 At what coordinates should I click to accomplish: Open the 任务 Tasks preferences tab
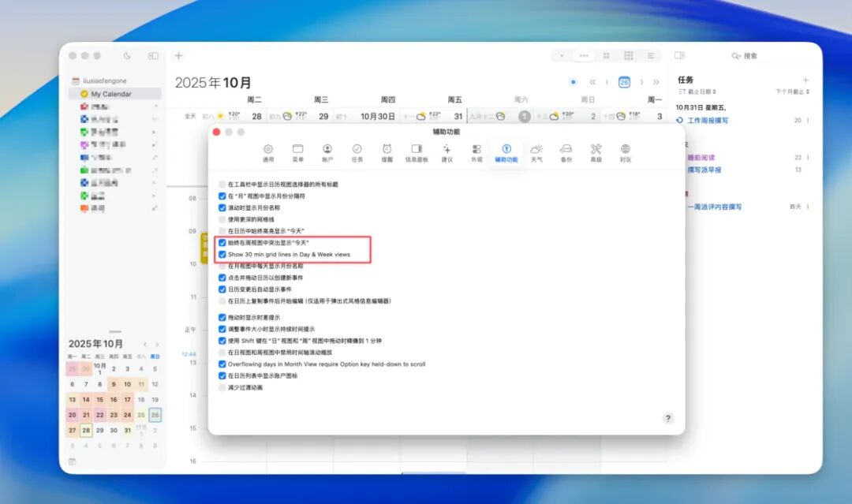pyautogui.click(x=357, y=152)
